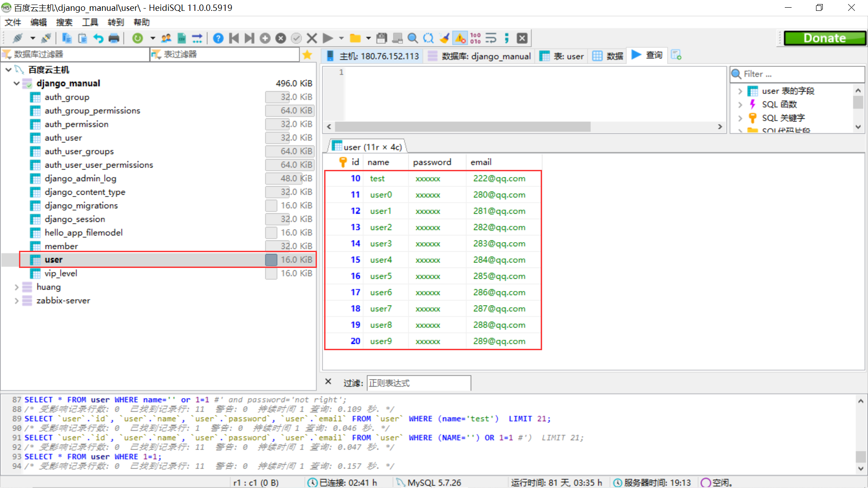Click the star favorites icon beside table filter
This screenshot has width=868, height=488.
tap(307, 55)
